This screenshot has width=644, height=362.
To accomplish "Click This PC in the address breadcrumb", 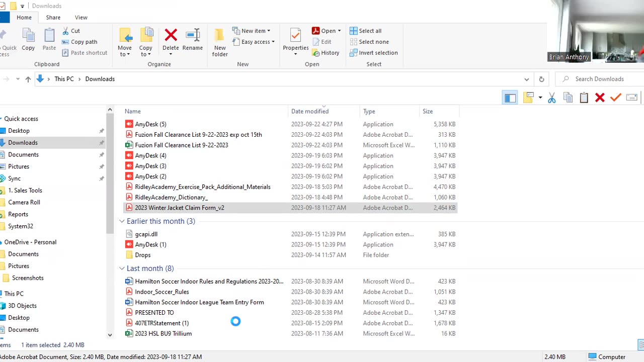I will click(x=64, y=79).
